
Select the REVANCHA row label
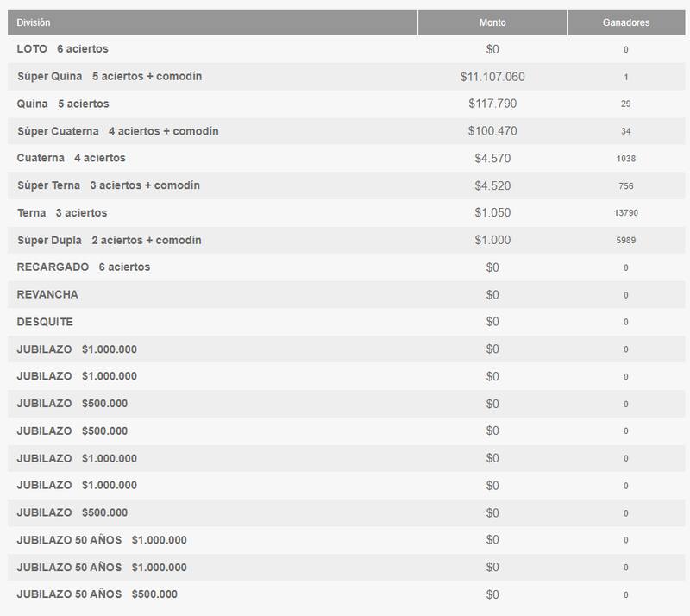click(47, 294)
